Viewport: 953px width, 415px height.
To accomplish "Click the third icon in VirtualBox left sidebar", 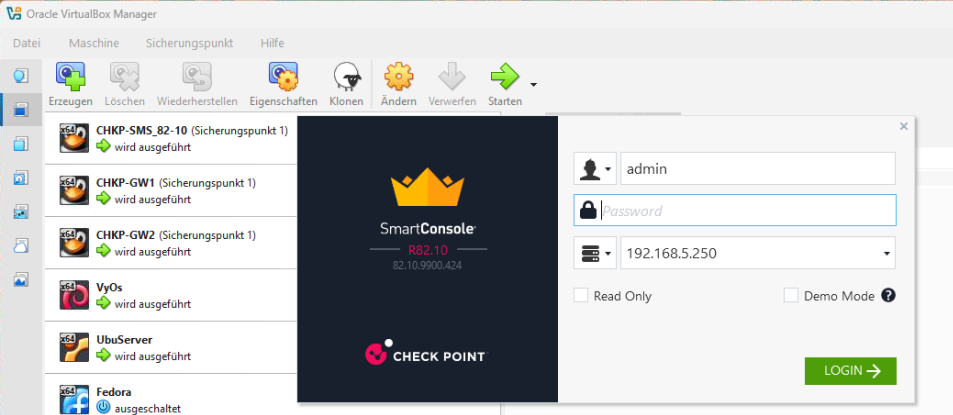I will point(21,144).
